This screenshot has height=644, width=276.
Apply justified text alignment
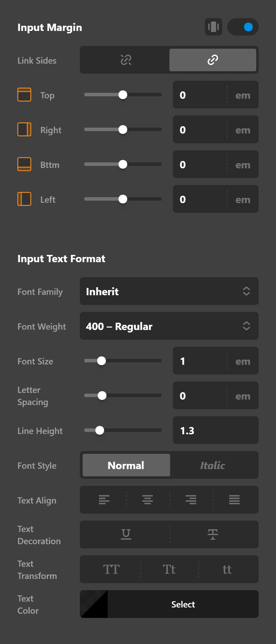pos(234,500)
